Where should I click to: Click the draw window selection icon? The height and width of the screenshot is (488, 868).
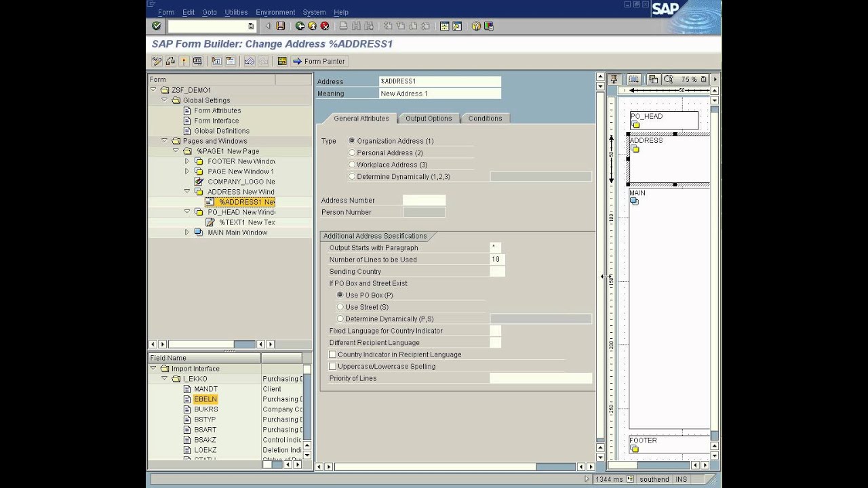tap(633, 79)
